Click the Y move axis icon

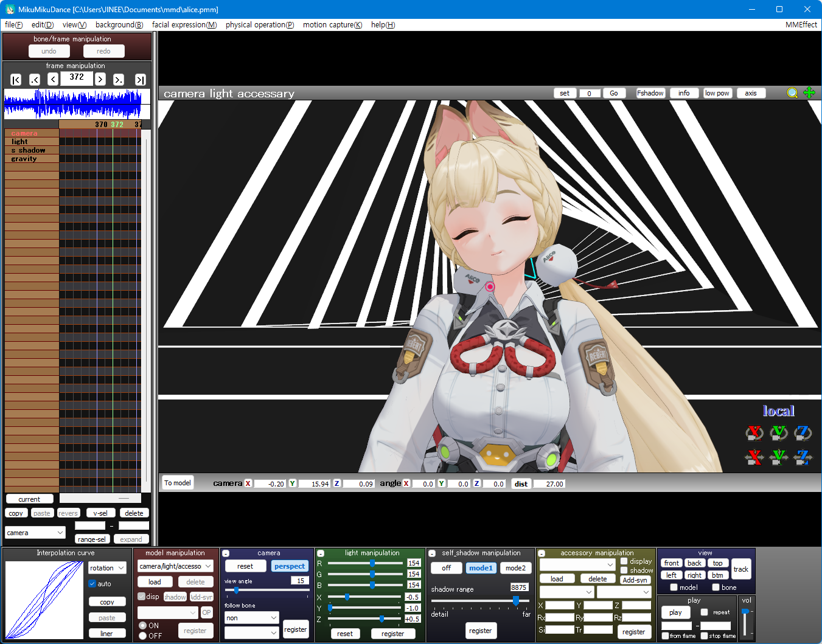pyautogui.click(x=779, y=457)
